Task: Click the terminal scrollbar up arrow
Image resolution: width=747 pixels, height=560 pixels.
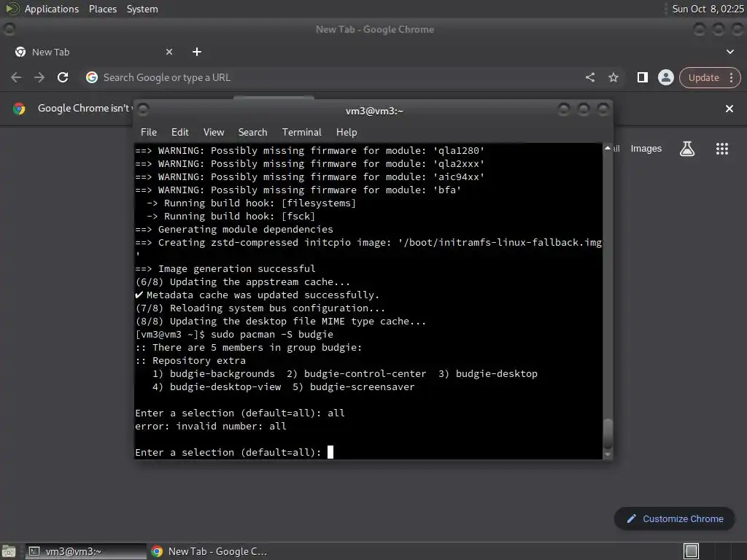Action: (608, 148)
